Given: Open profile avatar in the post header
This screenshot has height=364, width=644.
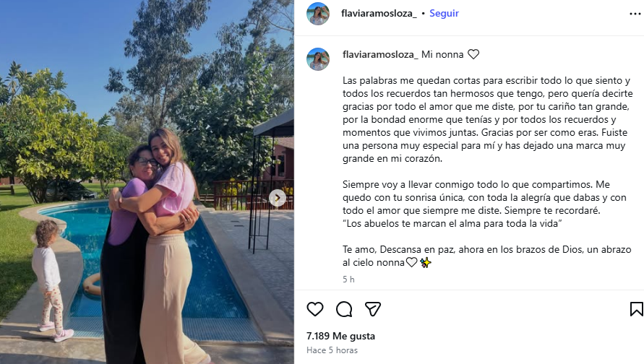Looking at the screenshot, I should pyautogui.click(x=318, y=14).
